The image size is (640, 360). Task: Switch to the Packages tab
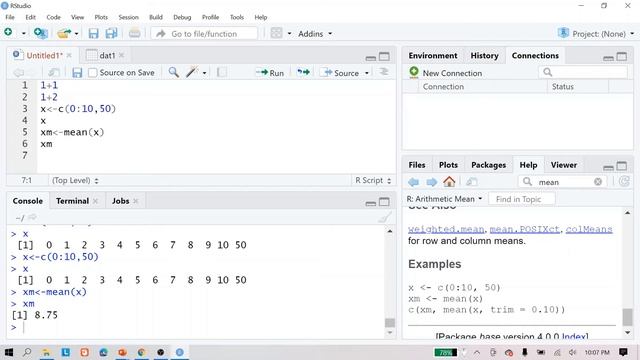pos(488,165)
